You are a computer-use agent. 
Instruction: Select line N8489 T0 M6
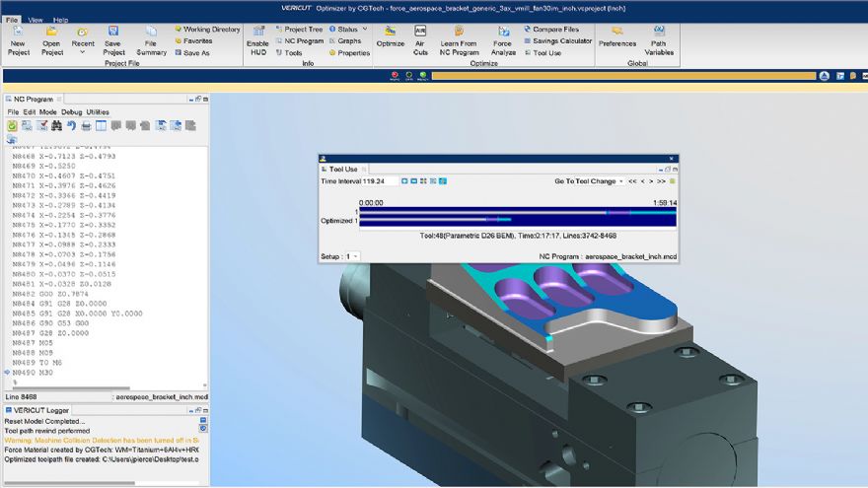pyautogui.click(x=37, y=363)
